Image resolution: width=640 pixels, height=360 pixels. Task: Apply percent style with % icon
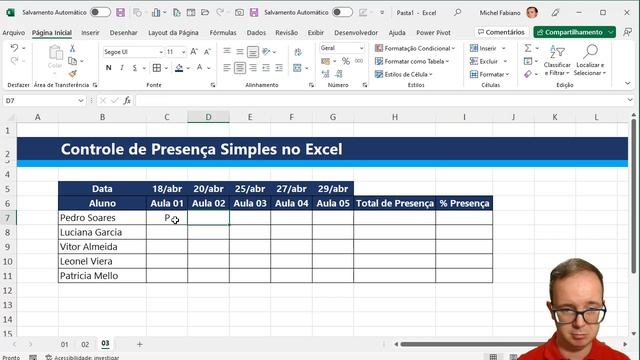(346, 61)
